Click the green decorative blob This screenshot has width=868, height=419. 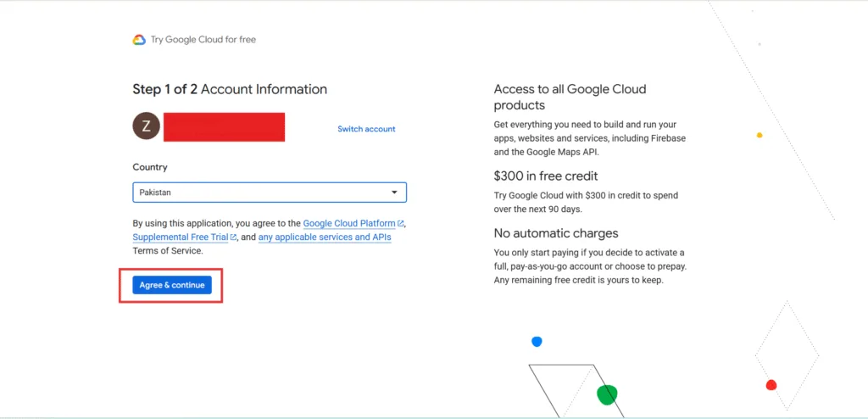pos(607,394)
